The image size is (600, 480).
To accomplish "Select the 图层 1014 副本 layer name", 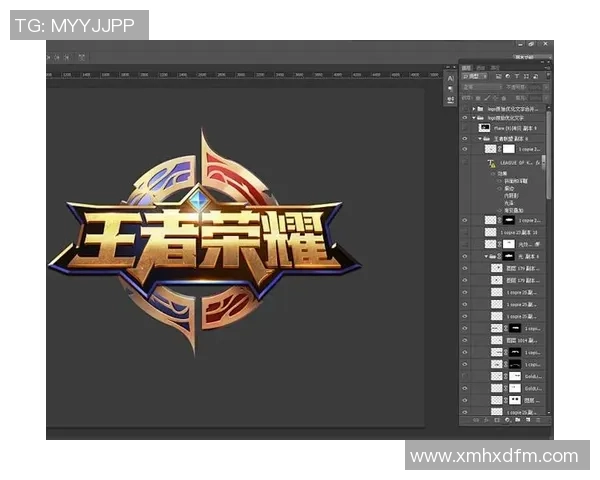I will click(522, 340).
